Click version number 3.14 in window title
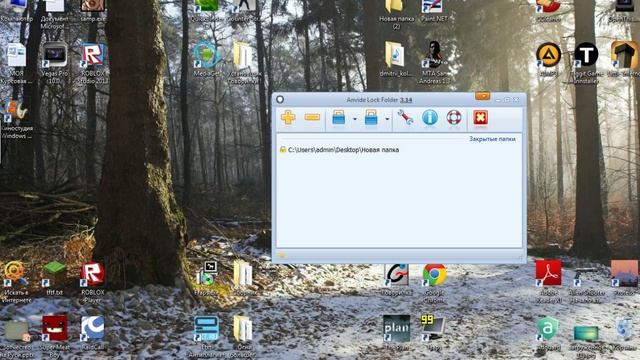This screenshot has width=640, height=360. [406, 100]
